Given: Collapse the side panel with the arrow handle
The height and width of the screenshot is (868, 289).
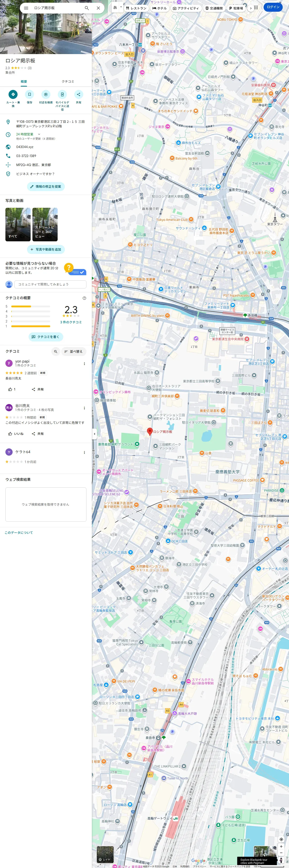Looking at the screenshot, I should 94,434.
